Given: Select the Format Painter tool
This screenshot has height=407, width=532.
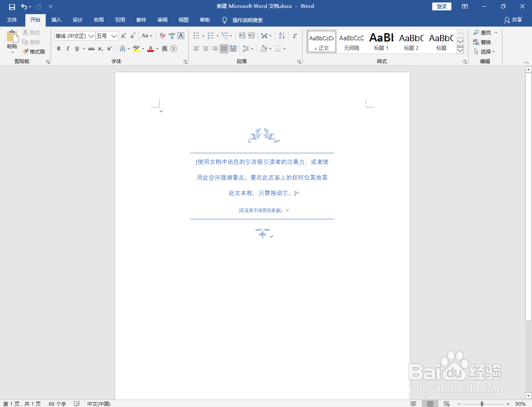Looking at the screenshot, I should tap(34, 51).
